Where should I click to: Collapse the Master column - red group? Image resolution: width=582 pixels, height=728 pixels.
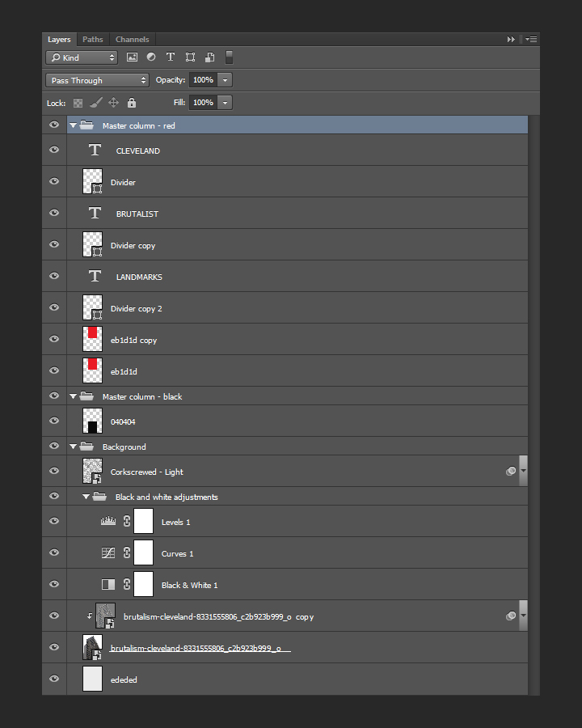(73, 125)
